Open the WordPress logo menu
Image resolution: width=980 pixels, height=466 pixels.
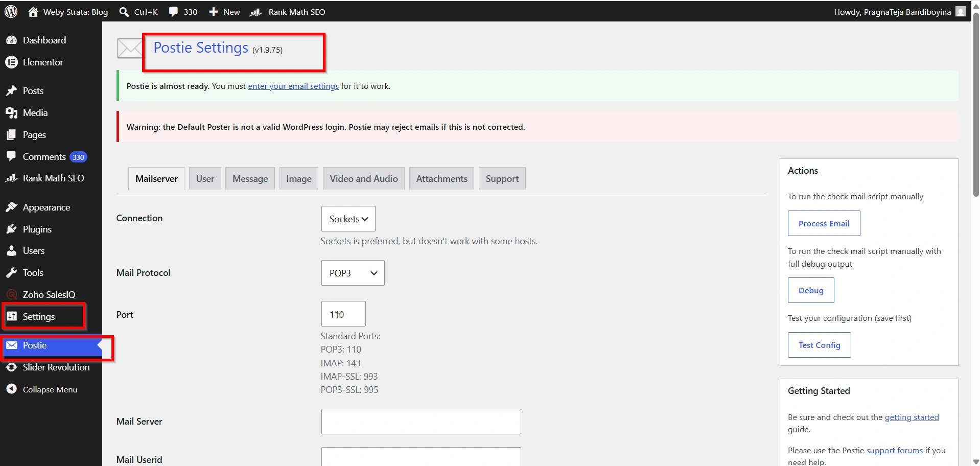pyautogui.click(x=11, y=12)
